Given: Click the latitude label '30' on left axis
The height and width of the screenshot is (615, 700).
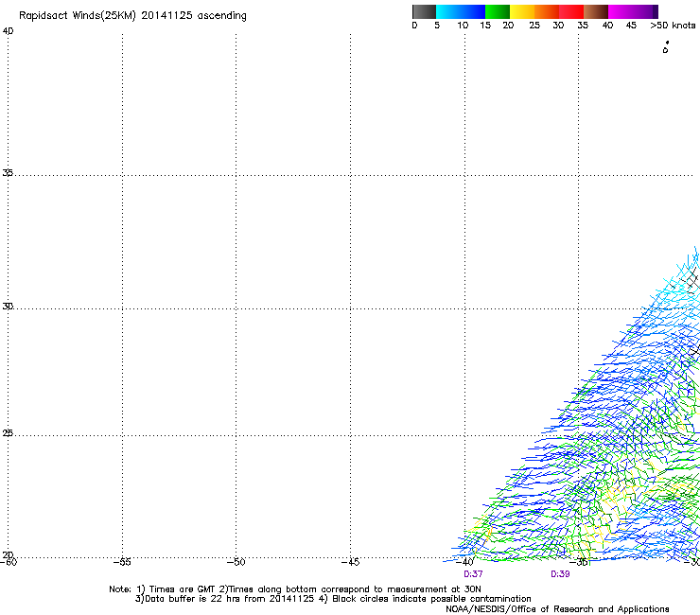Looking at the screenshot, I should point(8,306).
